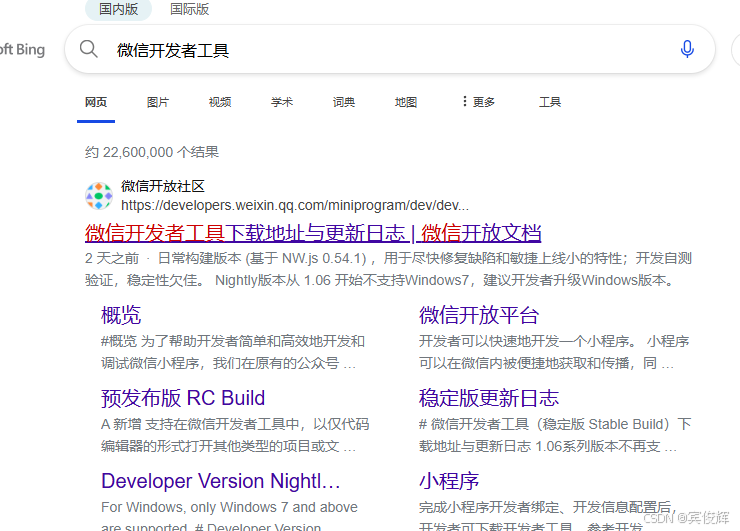Open the 更多 three-dot menu

click(x=479, y=102)
